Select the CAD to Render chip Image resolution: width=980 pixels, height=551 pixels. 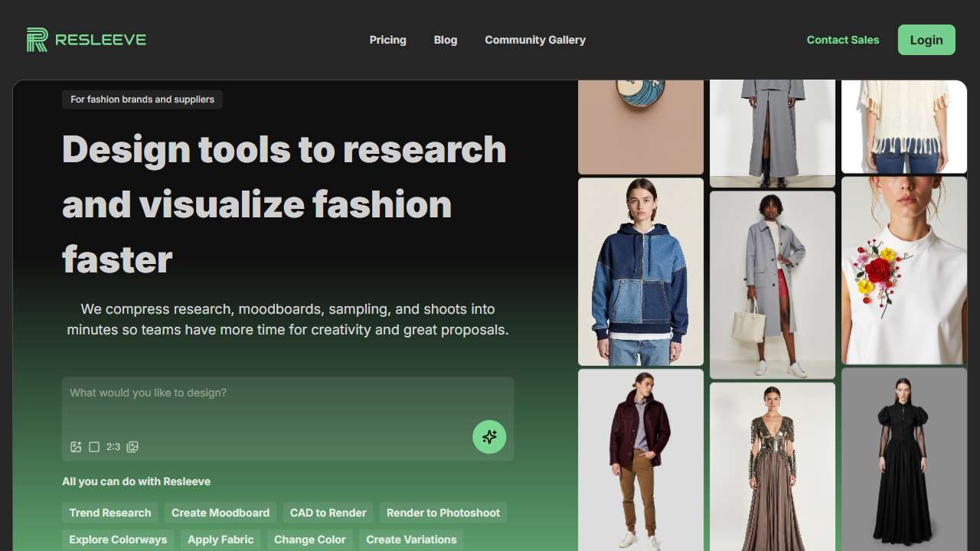coord(328,513)
